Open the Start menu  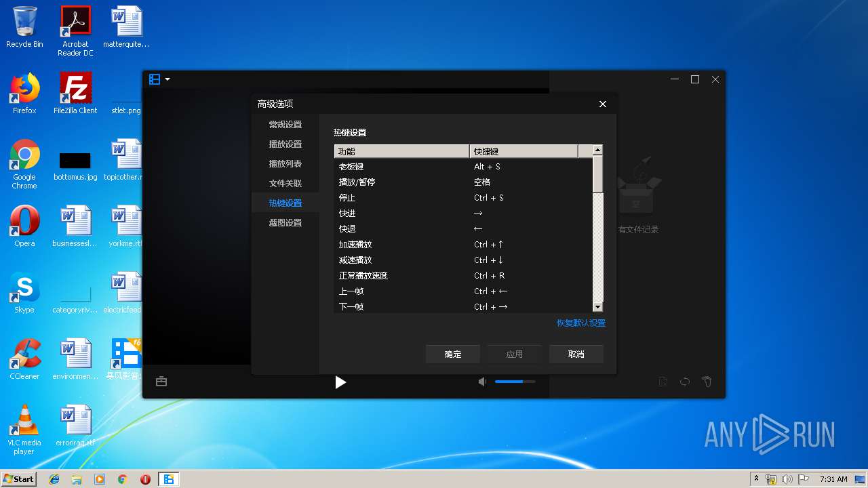pyautogui.click(x=19, y=479)
